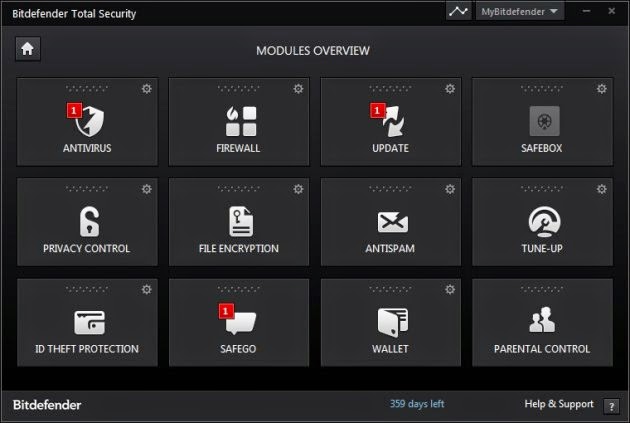This screenshot has height=423, width=630.
Task: Open Privacy Control settings gear
Action: pos(147,189)
